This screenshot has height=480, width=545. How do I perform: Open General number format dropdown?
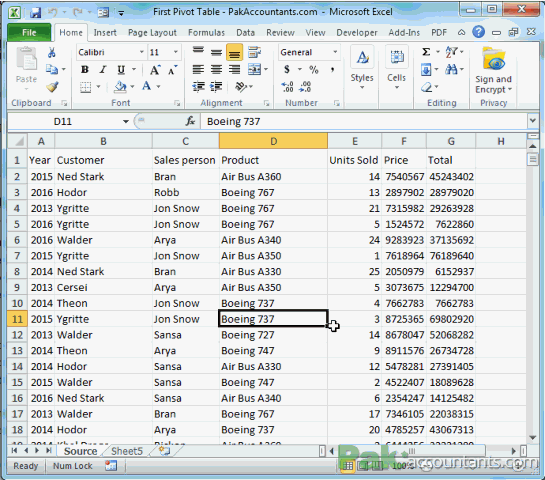335,52
